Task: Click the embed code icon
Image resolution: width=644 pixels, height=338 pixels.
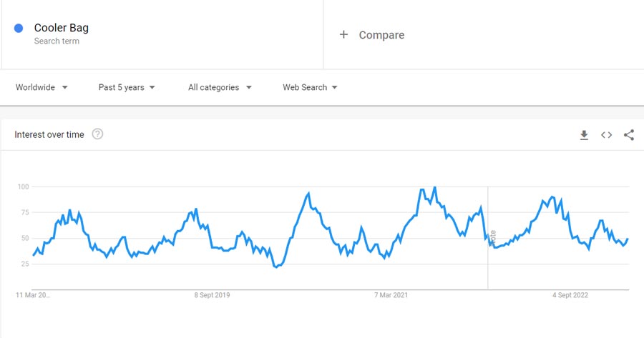Action: click(x=606, y=135)
